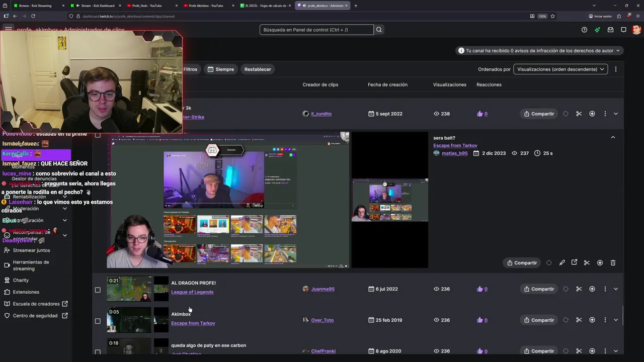Switch to Stream - Kick Dashboard tab

click(x=95, y=6)
